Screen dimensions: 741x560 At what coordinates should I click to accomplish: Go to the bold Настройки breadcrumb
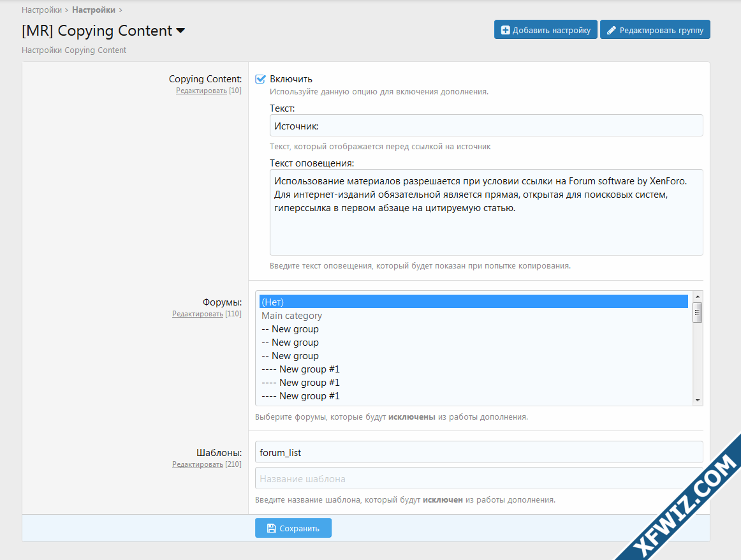click(94, 10)
